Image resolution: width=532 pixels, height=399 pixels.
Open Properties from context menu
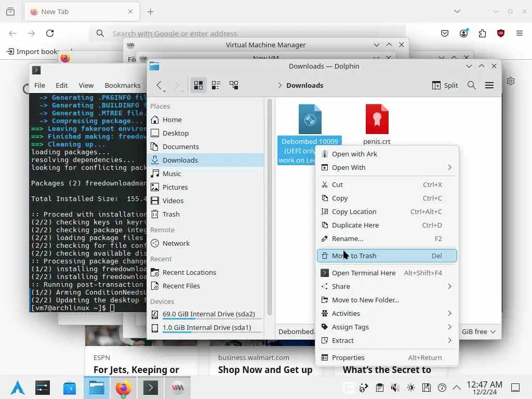[x=387, y=357]
